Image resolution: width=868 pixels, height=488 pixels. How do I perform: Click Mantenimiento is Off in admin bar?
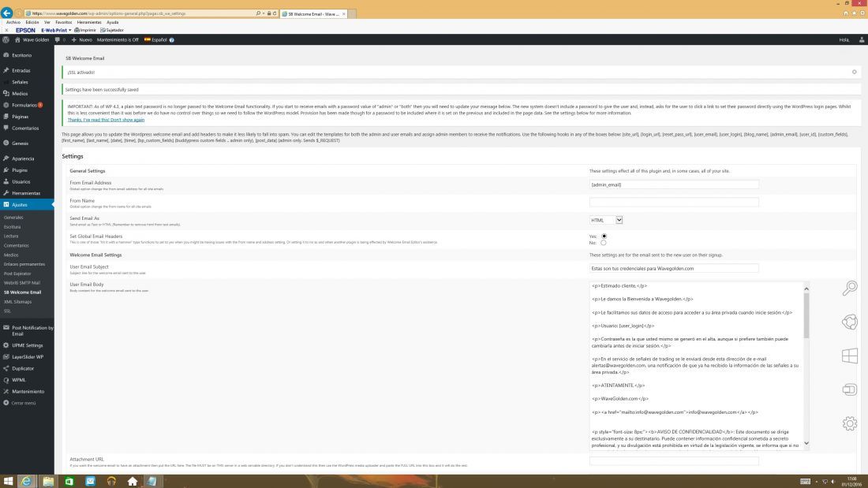(118, 40)
